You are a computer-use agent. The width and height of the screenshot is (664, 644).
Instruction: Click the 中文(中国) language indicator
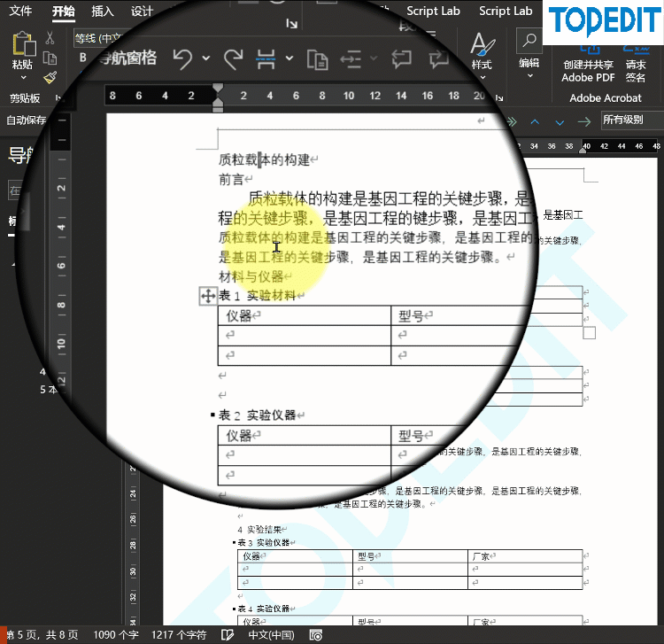pyautogui.click(x=271, y=635)
